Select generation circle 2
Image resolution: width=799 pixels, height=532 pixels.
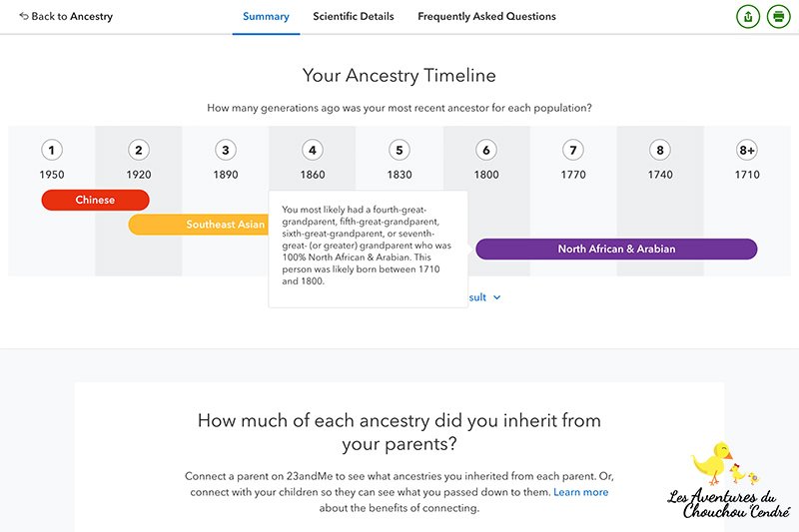[139, 151]
